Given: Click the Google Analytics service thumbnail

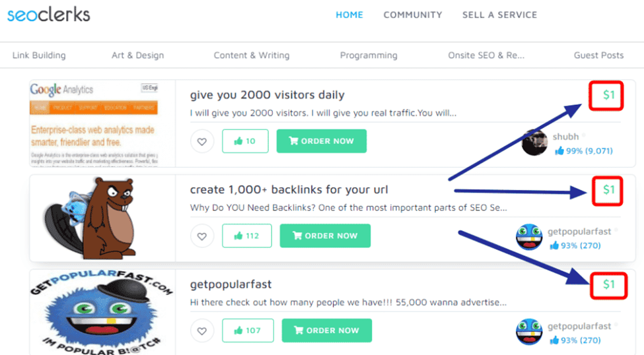Looking at the screenshot, I should [102, 123].
